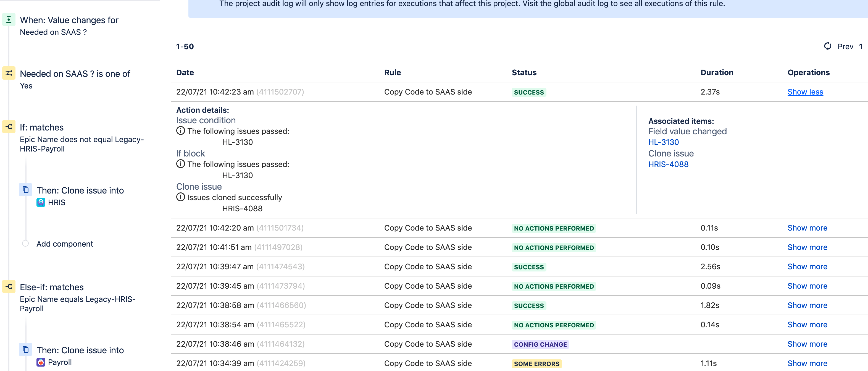
Task: Click the refresh icon next to Prev
Action: (828, 46)
